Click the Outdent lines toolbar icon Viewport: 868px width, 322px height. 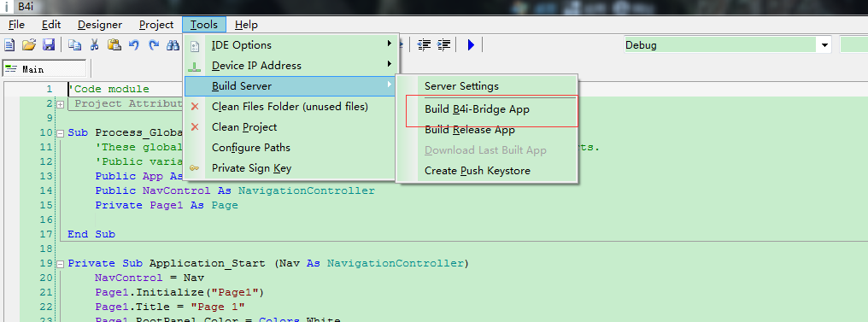424,44
